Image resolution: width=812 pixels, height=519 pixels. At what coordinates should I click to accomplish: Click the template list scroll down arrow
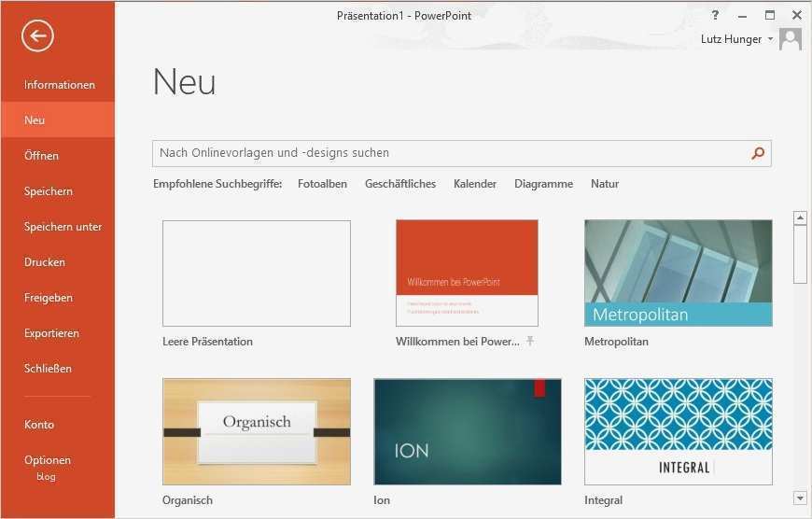click(x=800, y=498)
